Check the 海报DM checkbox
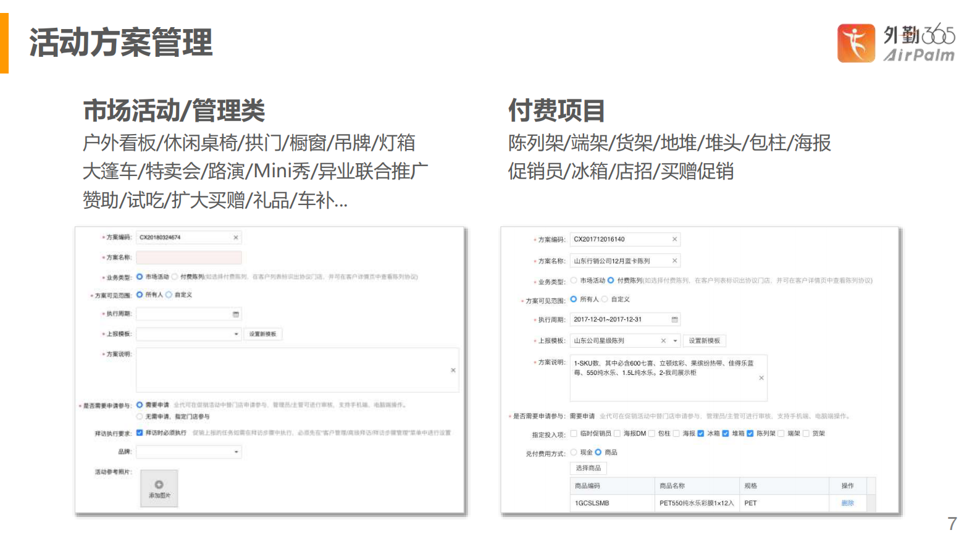 tap(617, 434)
